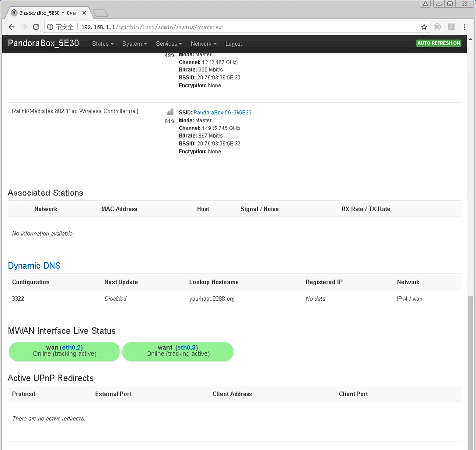Click the forward navigation arrow
Image resolution: width=476 pixels, height=450 pixels.
24,27
